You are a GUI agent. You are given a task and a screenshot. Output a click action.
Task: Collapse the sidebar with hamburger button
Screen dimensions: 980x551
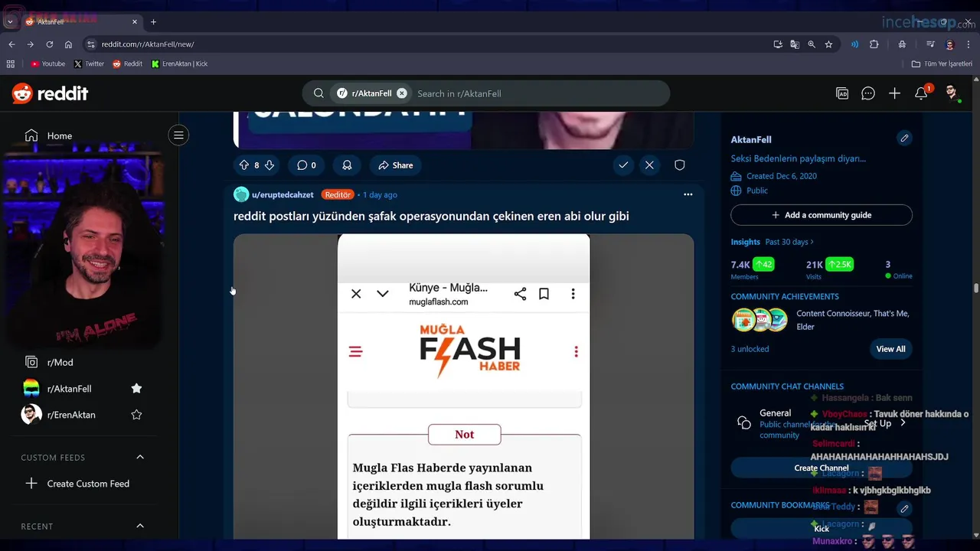point(178,135)
